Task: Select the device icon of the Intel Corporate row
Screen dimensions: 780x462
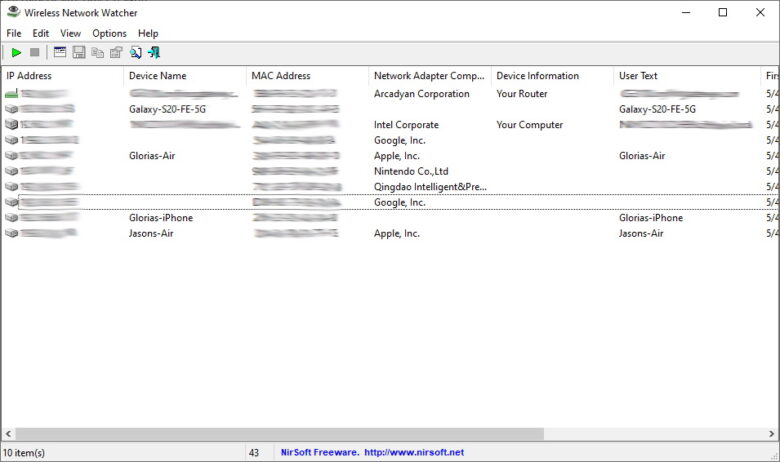Action: 11,124
